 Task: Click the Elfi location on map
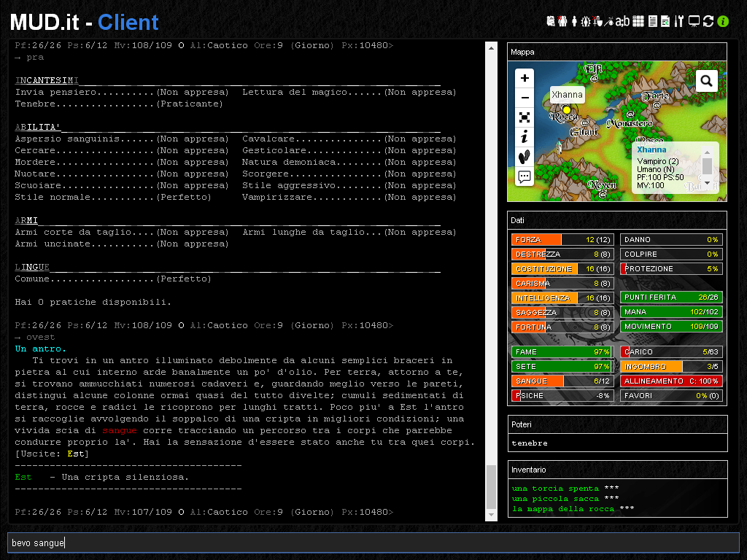coord(594,69)
